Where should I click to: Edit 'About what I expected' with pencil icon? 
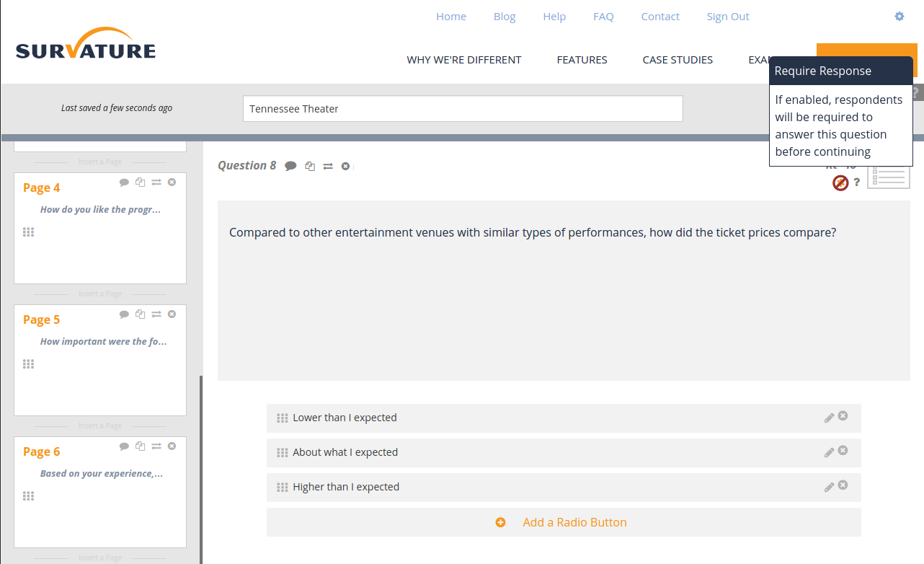click(829, 452)
